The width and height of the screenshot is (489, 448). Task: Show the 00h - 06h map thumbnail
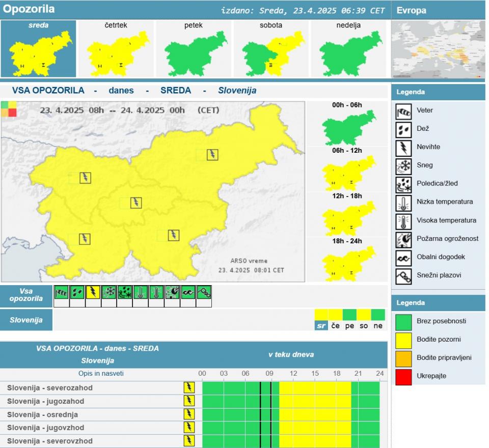(347, 127)
